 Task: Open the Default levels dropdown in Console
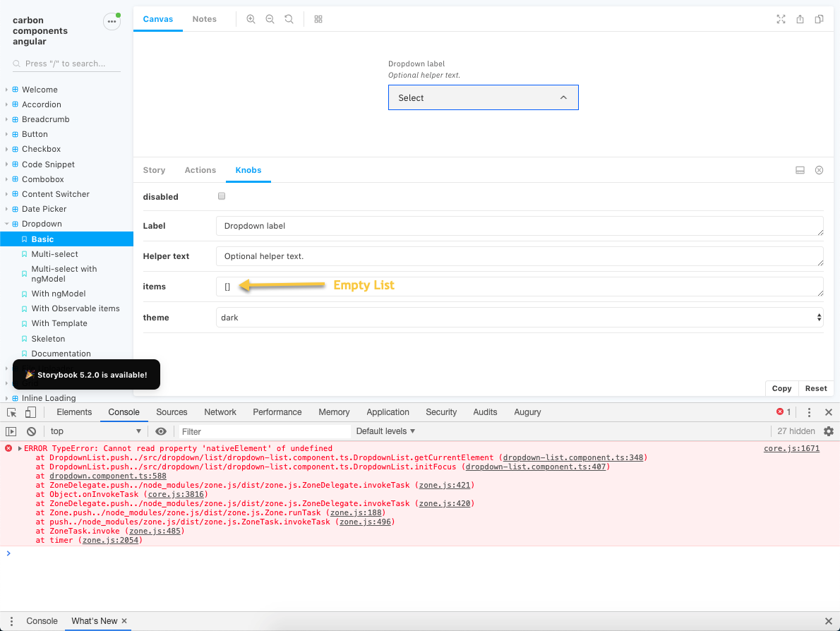(x=385, y=431)
